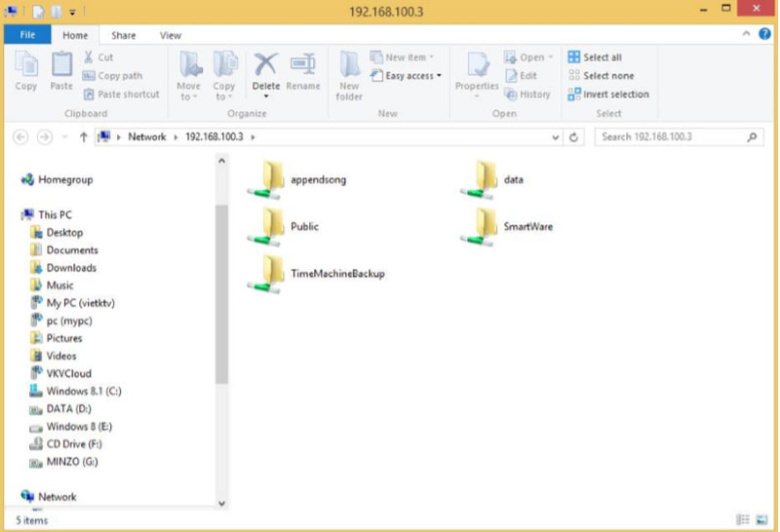Select Downloads in the navigation pane
Viewport: 780px width, 532px height.
coord(71,268)
